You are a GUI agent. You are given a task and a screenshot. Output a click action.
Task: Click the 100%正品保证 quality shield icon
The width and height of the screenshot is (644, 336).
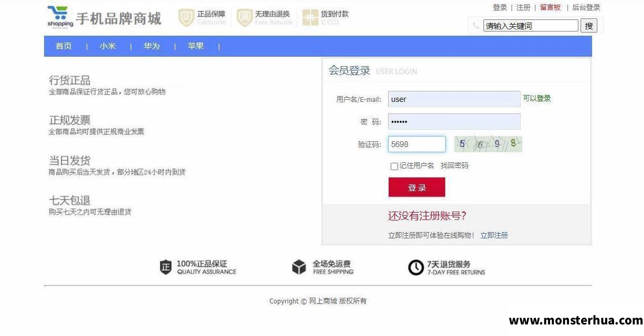point(166,267)
